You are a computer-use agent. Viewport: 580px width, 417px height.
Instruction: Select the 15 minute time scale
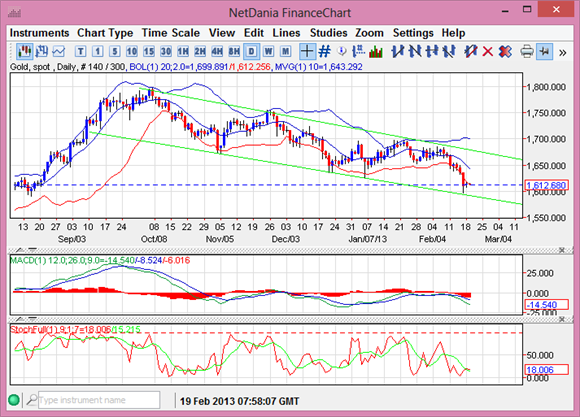click(x=148, y=51)
